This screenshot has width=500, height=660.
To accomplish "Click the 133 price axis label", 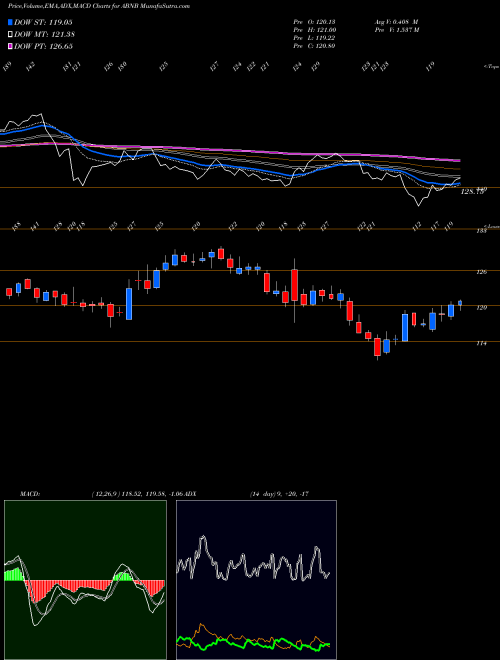I will pyautogui.click(x=481, y=231).
